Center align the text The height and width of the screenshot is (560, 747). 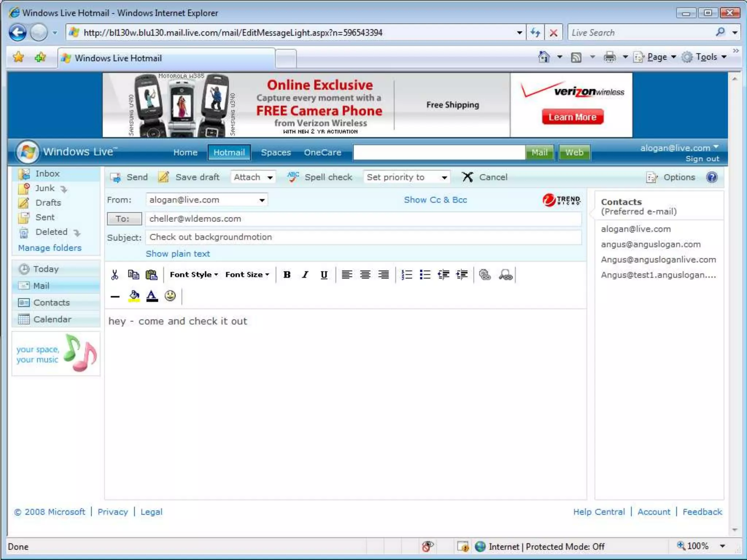coord(365,275)
